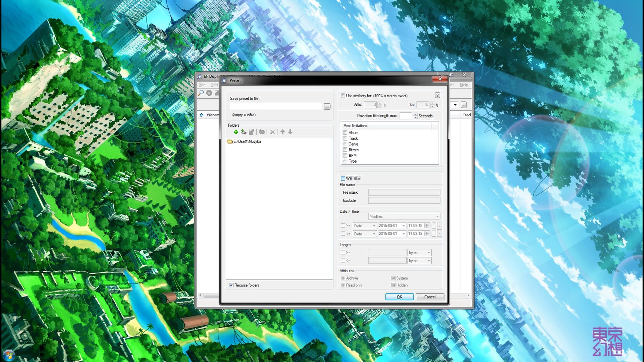Click the Save preset to file input
Viewport: 644px width, 362px height.
(276, 107)
